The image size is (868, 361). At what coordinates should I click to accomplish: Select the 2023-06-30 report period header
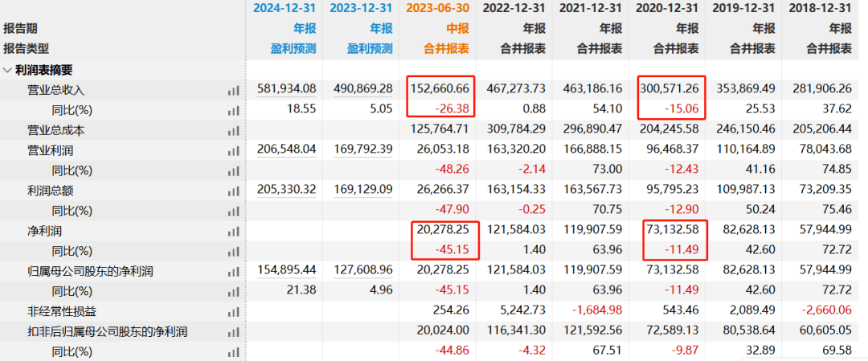[x=438, y=9]
